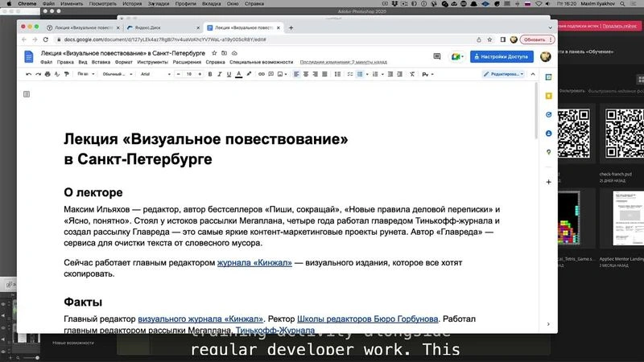This screenshot has width=644, height=362.
Task: Open the Специальные возможности menu
Action: coord(261,63)
